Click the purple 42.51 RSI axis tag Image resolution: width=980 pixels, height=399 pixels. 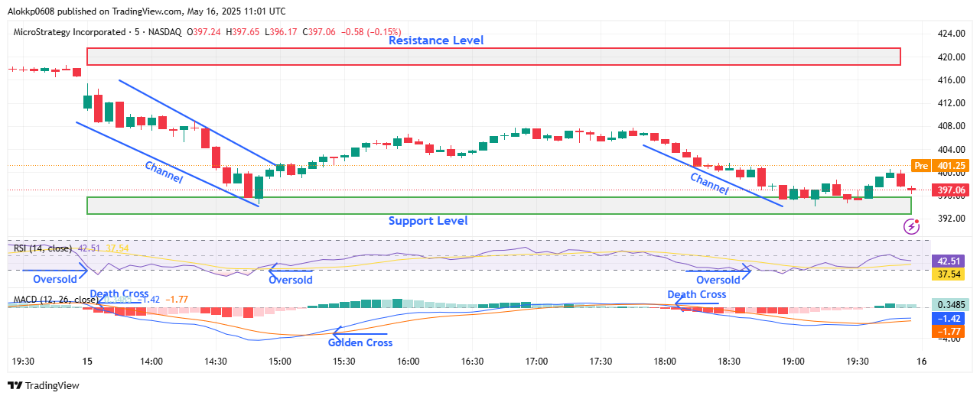coord(948,261)
